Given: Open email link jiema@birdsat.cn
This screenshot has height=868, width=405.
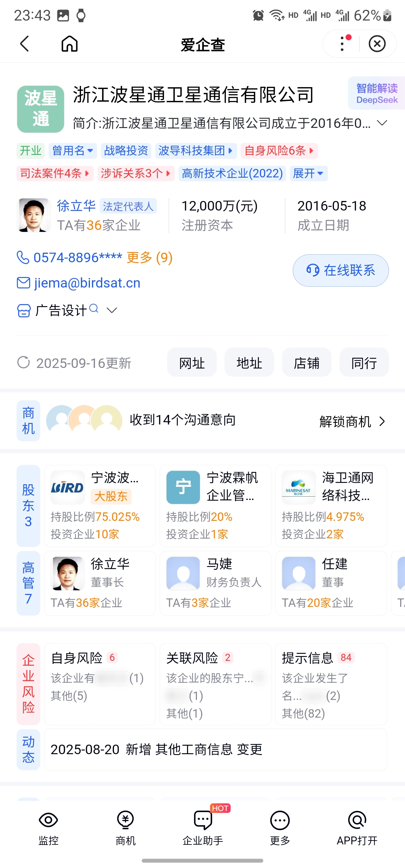Looking at the screenshot, I should coord(87,283).
